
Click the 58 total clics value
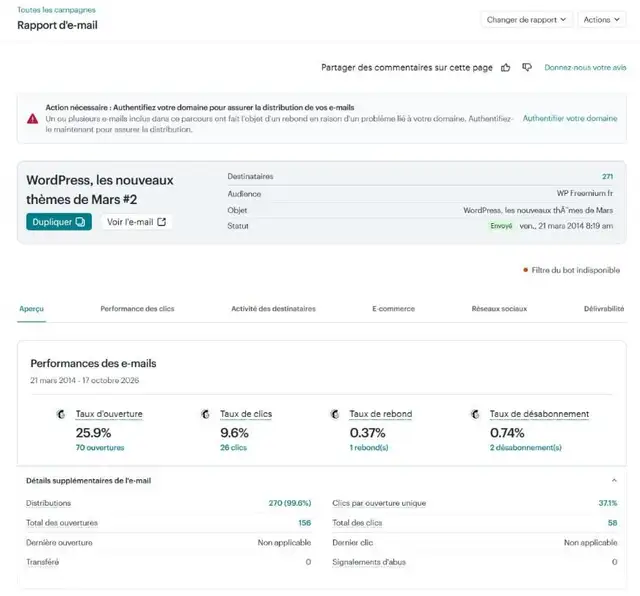[x=612, y=523]
